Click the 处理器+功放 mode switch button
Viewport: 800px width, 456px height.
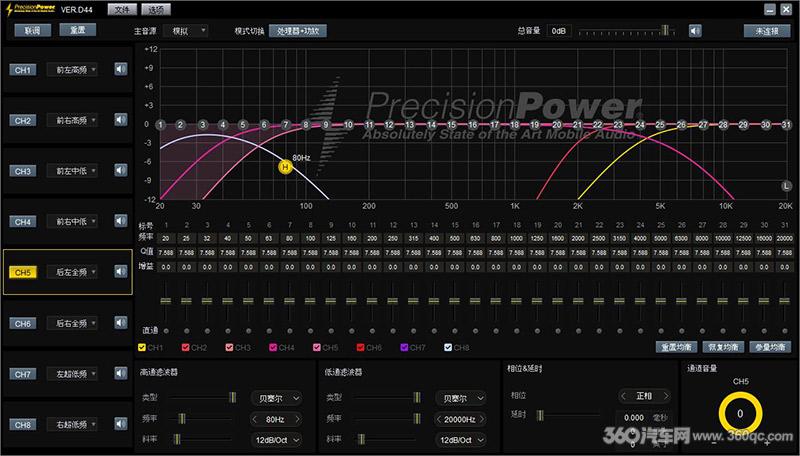tap(298, 31)
